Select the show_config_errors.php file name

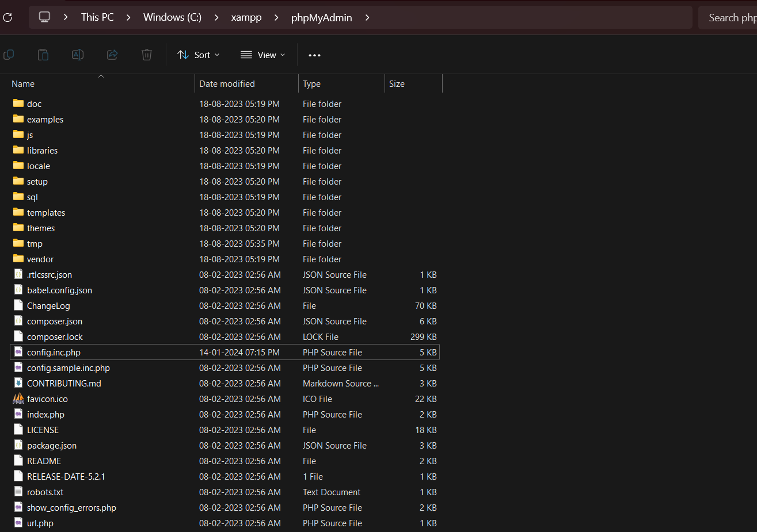pyautogui.click(x=71, y=507)
